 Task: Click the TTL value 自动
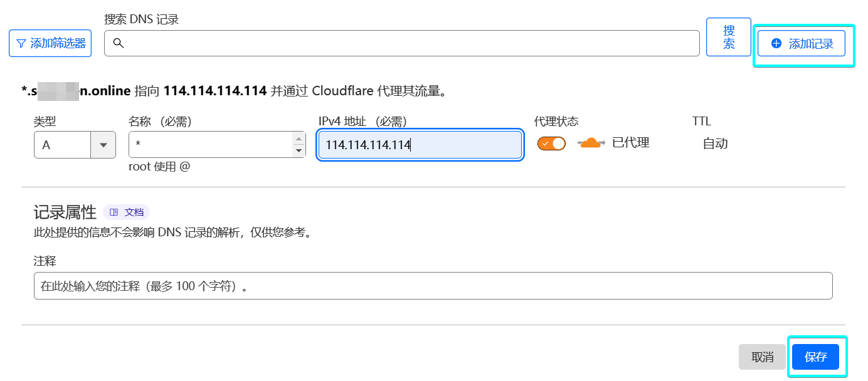click(x=715, y=144)
